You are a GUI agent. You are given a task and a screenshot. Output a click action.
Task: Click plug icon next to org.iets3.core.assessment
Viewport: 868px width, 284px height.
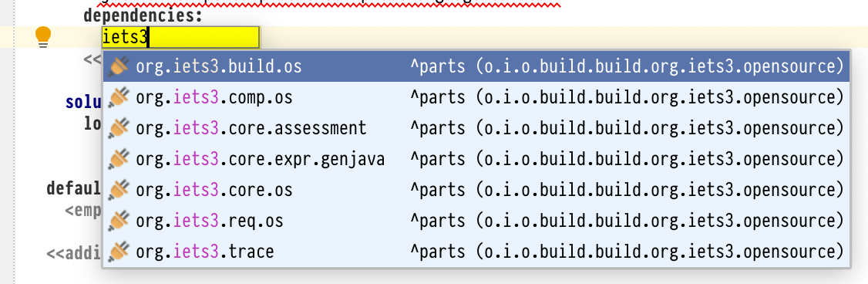tap(119, 128)
